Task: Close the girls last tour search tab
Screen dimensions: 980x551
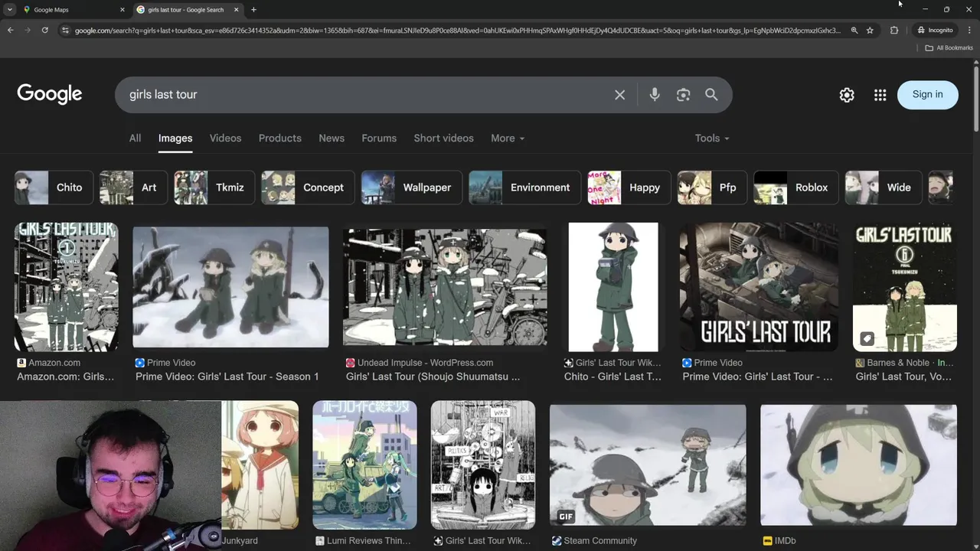Action: click(237, 10)
